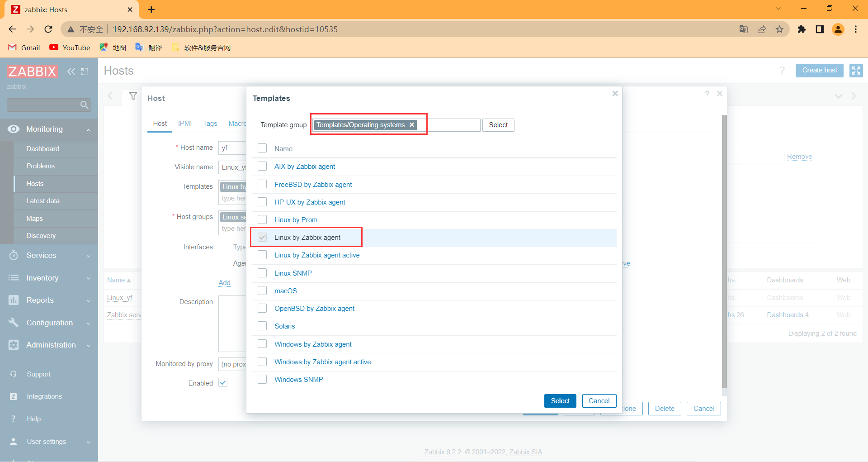Click the Create host button
This screenshot has height=462, width=868.
(x=820, y=70)
